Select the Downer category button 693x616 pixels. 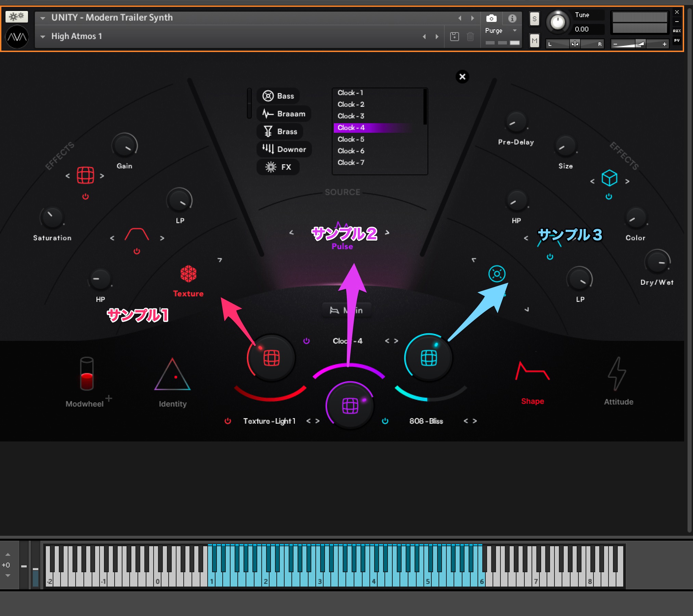pyautogui.click(x=284, y=150)
